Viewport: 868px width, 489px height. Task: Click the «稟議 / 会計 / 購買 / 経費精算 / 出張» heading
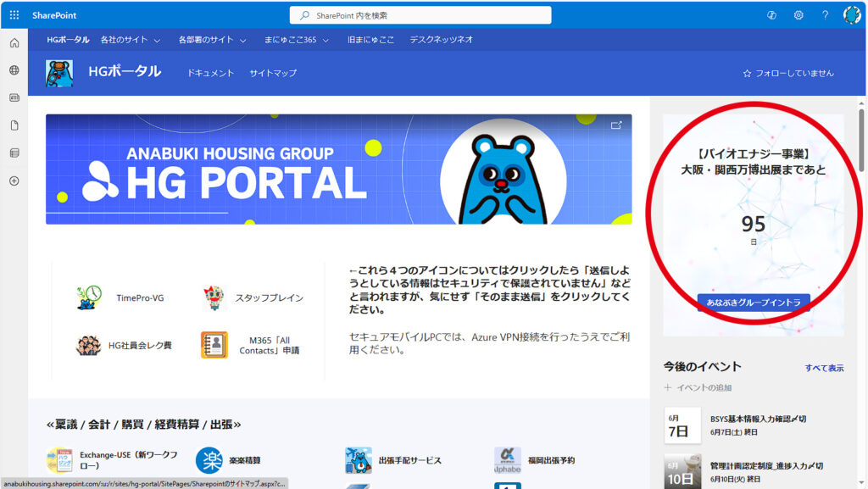pyautogui.click(x=144, y=425)
